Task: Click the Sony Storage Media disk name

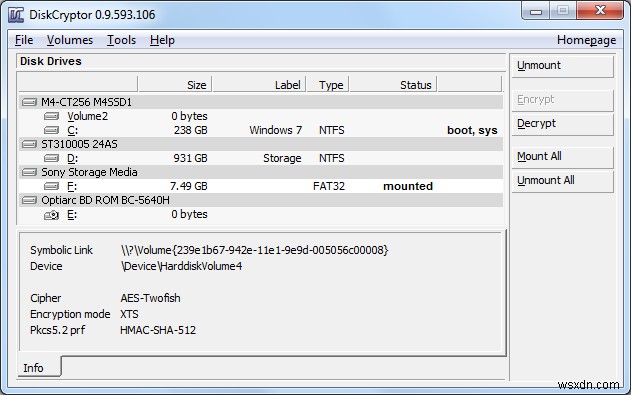Action: 89,172
